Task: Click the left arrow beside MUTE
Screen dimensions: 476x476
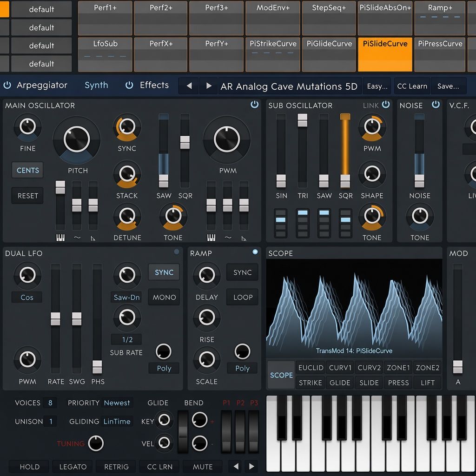Action: 236,466
